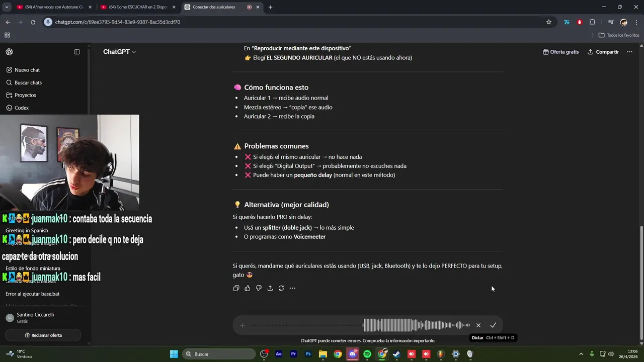Give the response a thumbs down
This screenshot has width=644, height=362.
pos(259,288)
